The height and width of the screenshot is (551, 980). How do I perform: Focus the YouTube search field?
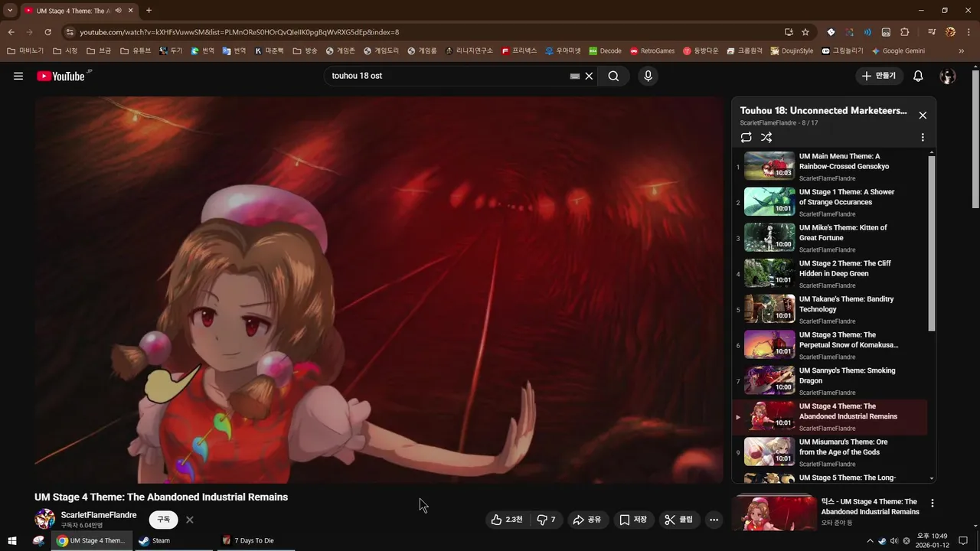click(x=448, y=76)
